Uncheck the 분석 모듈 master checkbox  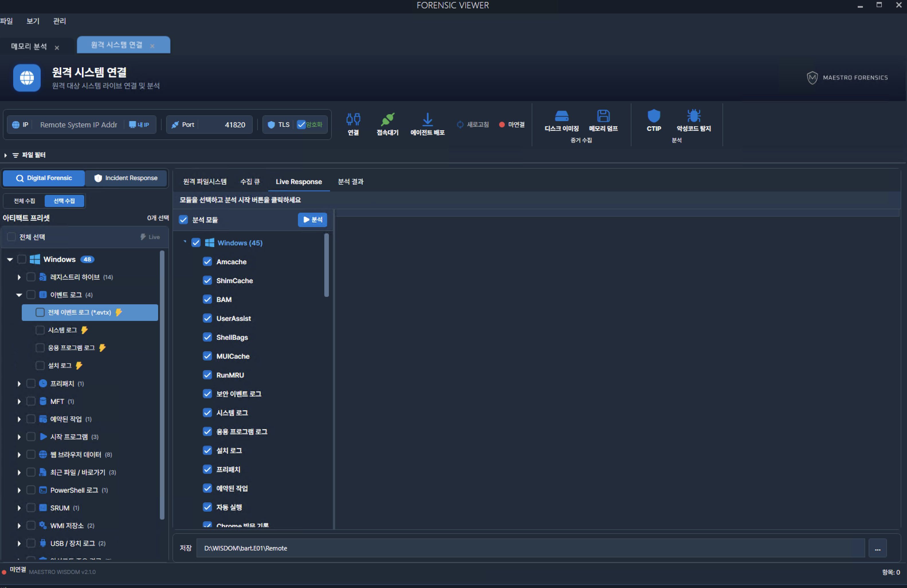click(183, 220)
